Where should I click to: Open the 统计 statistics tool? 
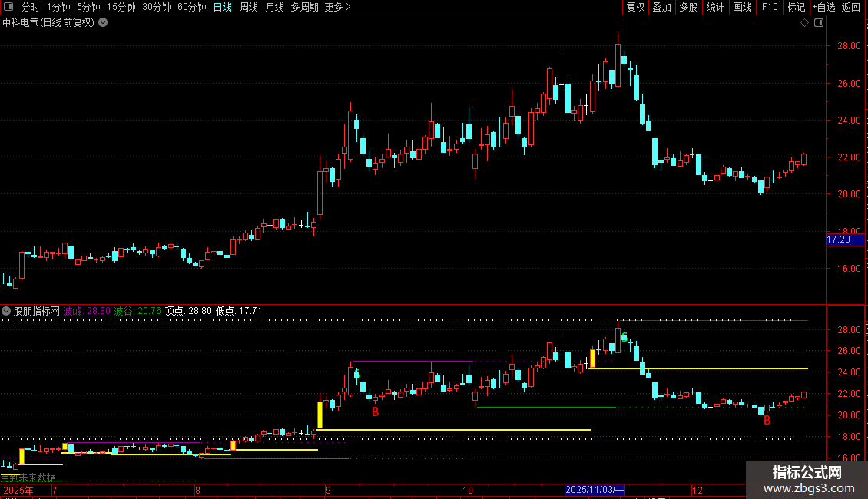714,7
